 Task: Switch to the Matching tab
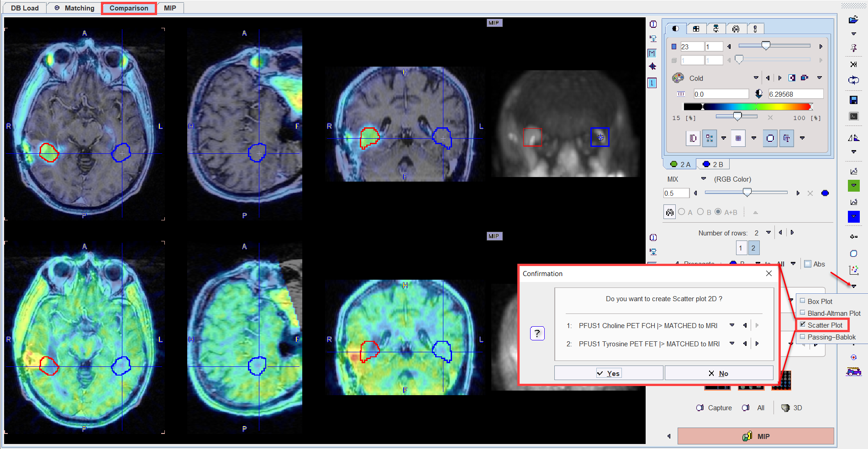(x=74, y=8)
